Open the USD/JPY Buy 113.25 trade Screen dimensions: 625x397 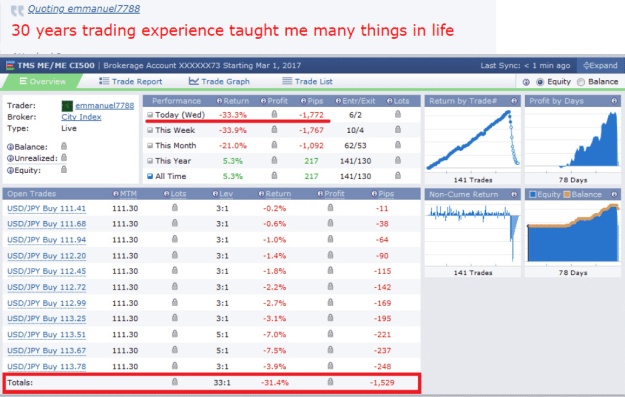click(46, 319)
